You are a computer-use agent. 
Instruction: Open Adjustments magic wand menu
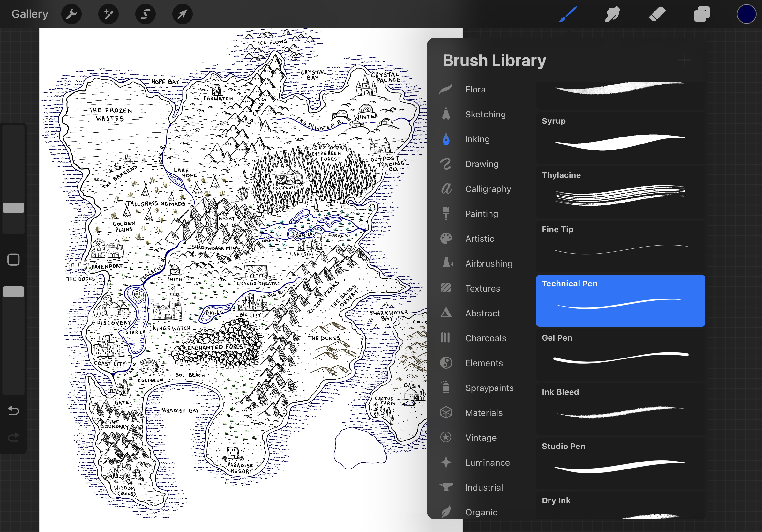click(108, 14)
